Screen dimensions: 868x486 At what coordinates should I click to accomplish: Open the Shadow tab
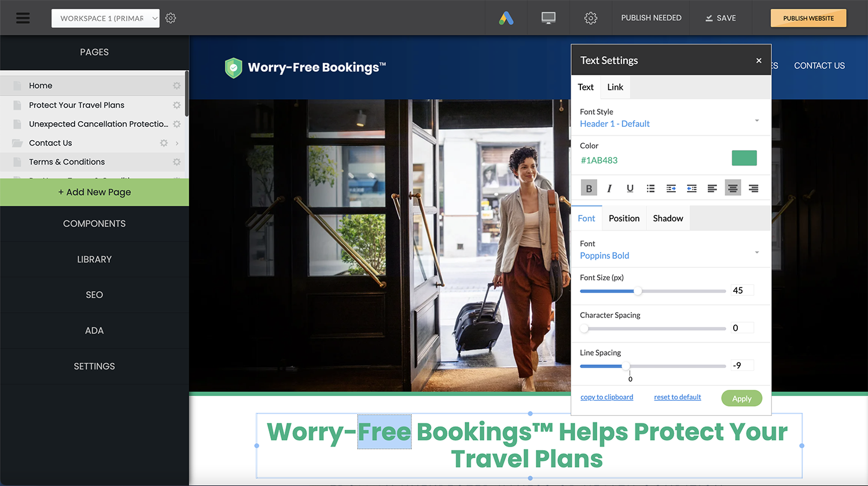pos(668,218)
